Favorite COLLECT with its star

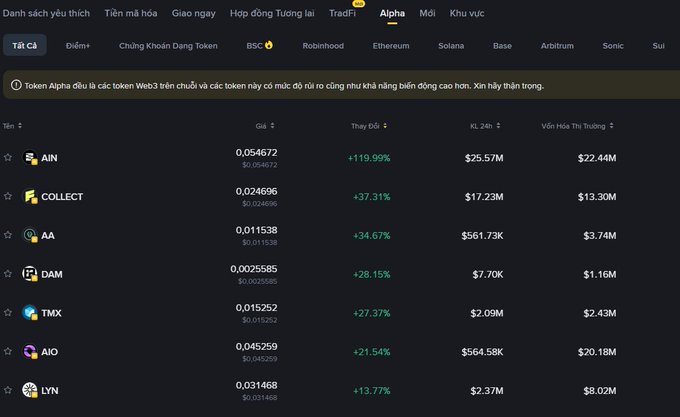[x=8, y=196]
